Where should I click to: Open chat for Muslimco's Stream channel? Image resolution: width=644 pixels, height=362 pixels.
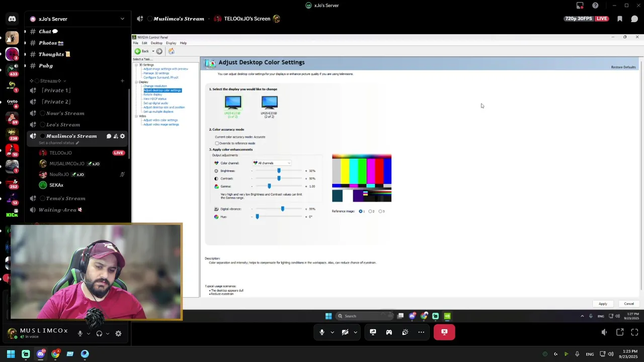click(109, 136)
